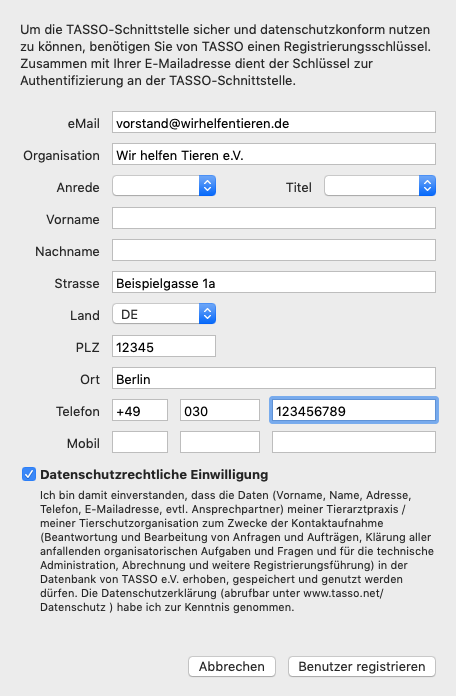Click the Strasse field with Beispielgasse 1a
Image resolution: width=456 pixels, height=696 pixels.
click(274, 282)
